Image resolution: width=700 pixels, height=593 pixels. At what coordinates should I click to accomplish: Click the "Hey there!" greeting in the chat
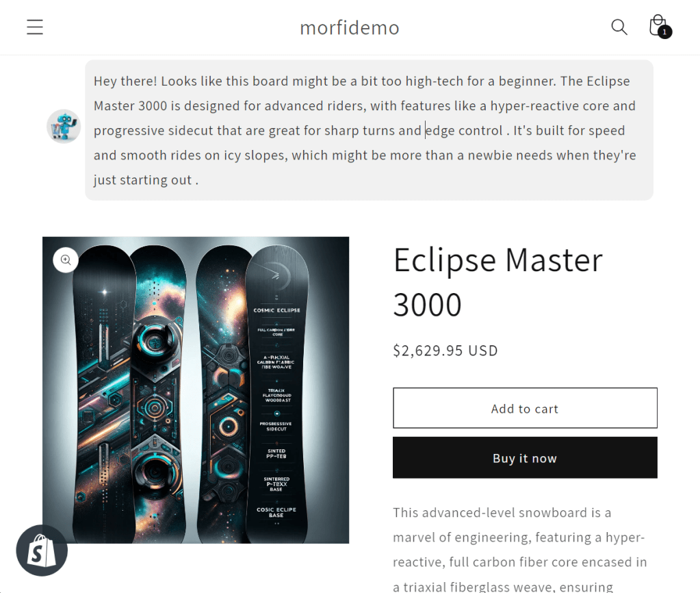[x=126, y=81]
